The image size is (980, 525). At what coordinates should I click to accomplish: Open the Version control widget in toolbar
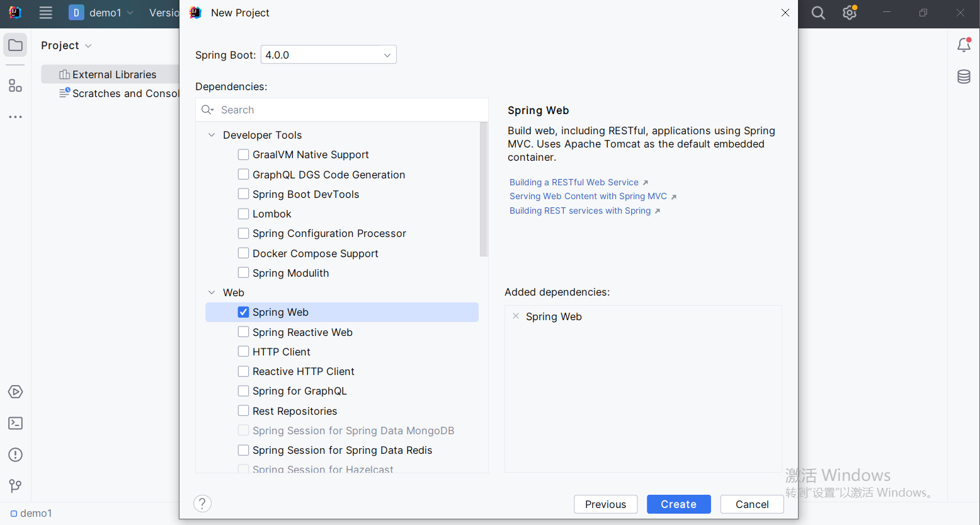[164, 13]
